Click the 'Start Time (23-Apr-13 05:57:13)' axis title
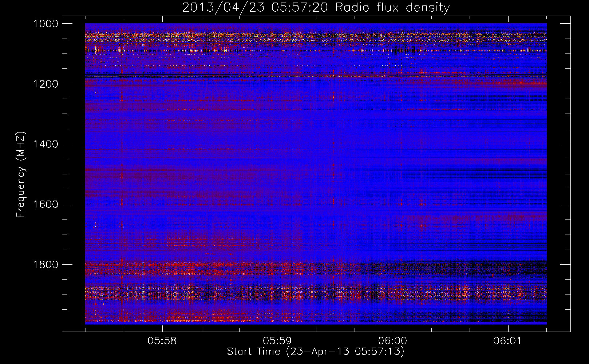The width and height of the screenshot is (589, 364). pyautogui.click(x=316, y=352)
